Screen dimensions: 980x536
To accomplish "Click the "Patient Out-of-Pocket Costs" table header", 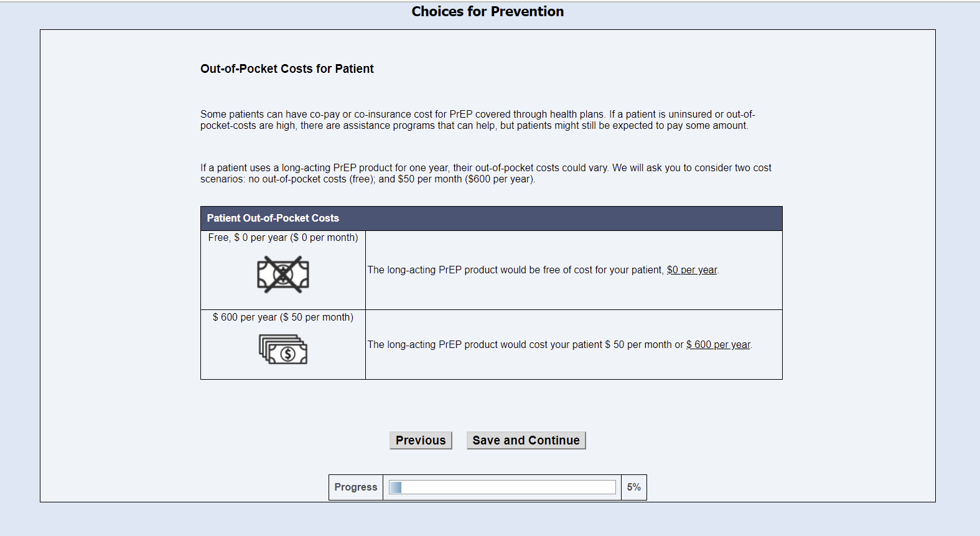I will click(273, 219).
